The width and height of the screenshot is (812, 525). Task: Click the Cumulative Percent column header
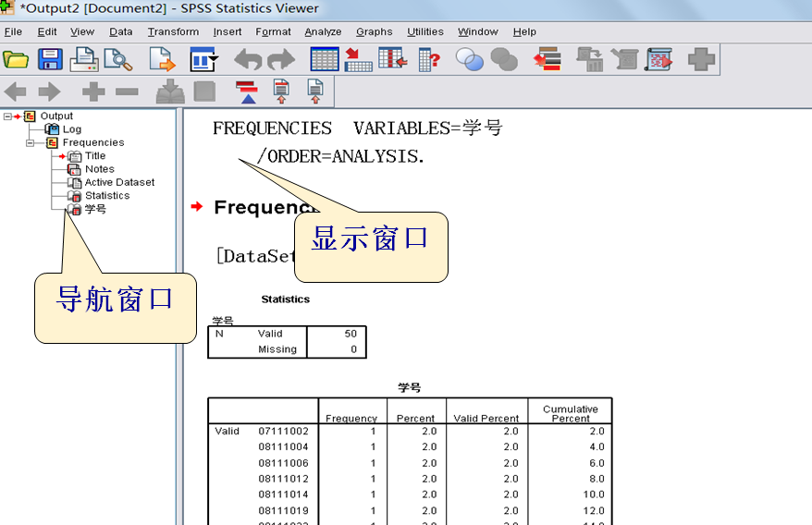coord(571,414)
